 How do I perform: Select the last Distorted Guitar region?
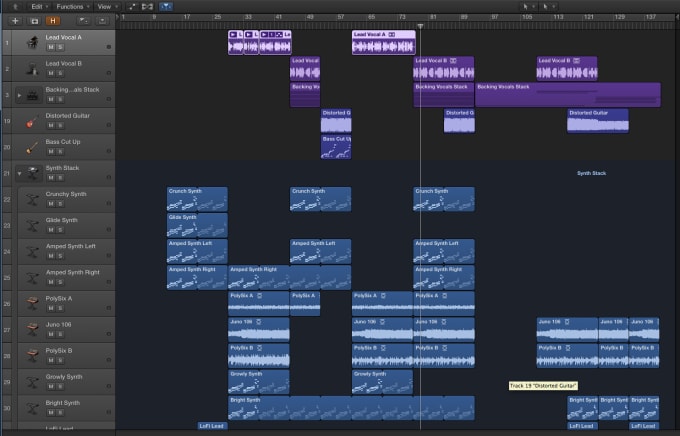coord(598,121)
